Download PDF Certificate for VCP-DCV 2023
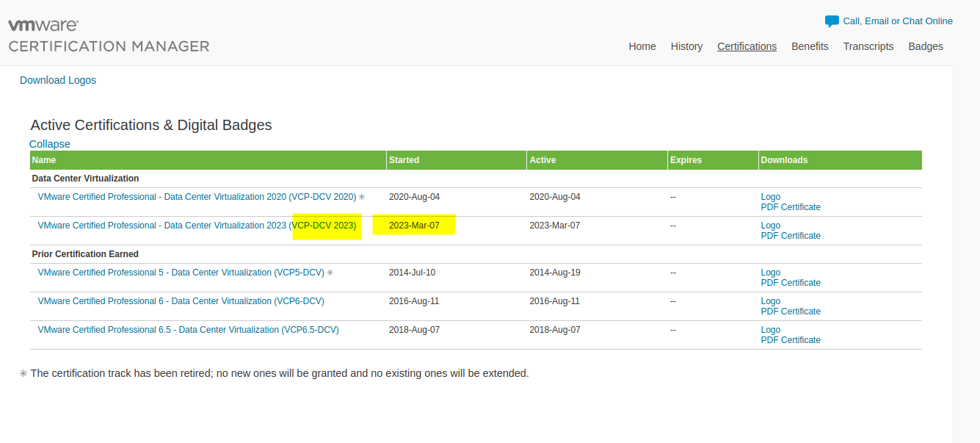Viewport: 980px width, 443px height. pos(791,236)
